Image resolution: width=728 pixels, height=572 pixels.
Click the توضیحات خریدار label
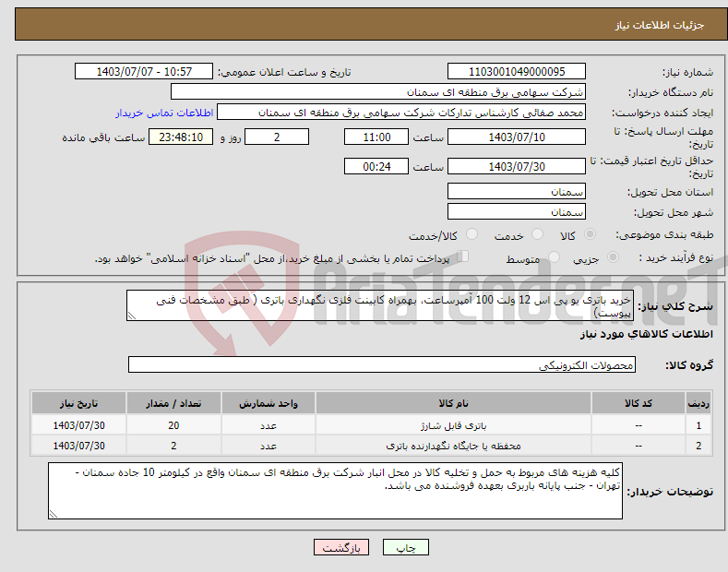670,492
